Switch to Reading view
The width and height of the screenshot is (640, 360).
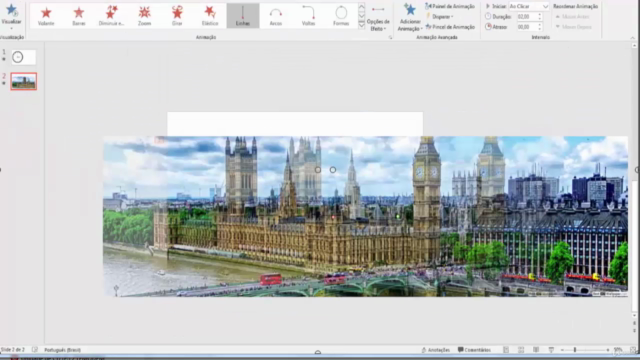[536, 350]
